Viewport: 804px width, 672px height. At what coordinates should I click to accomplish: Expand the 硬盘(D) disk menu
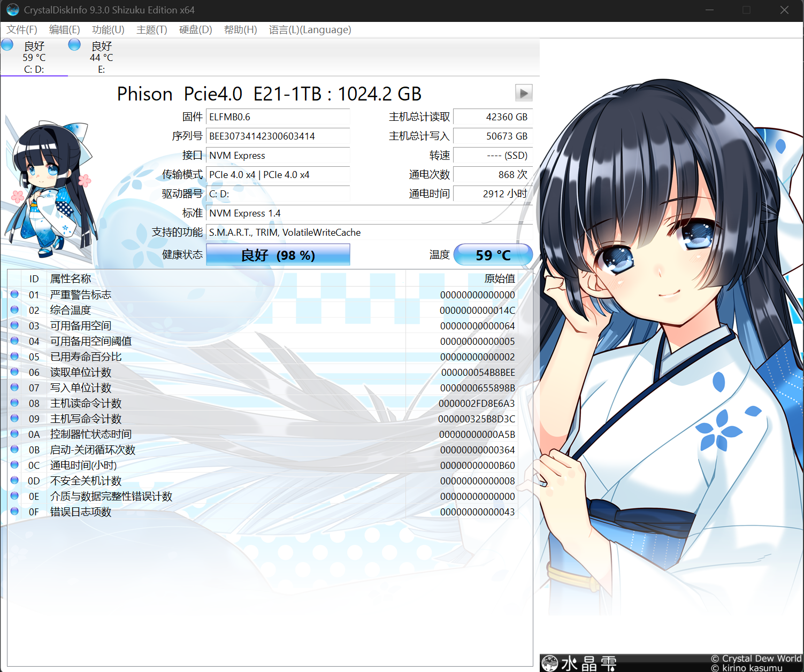click(x=195, y=30)
